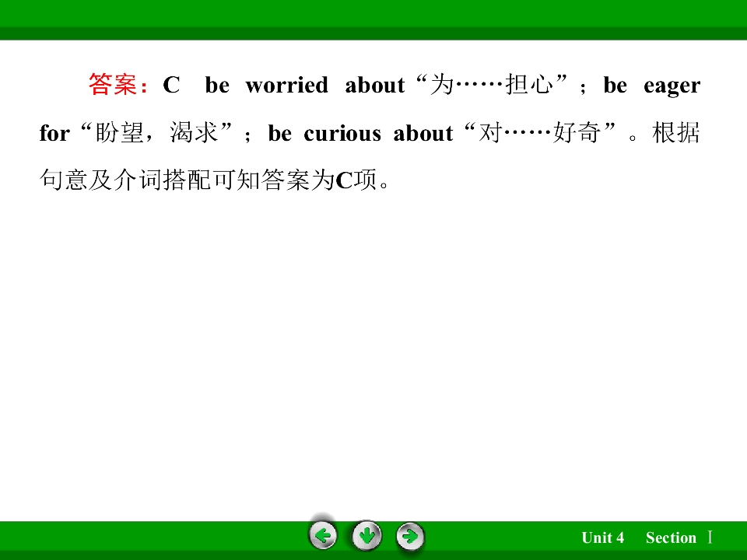The height and width of the screenshot is (560, 747).
Task: Click the word "eager" at line end
Action: (672, 86)
